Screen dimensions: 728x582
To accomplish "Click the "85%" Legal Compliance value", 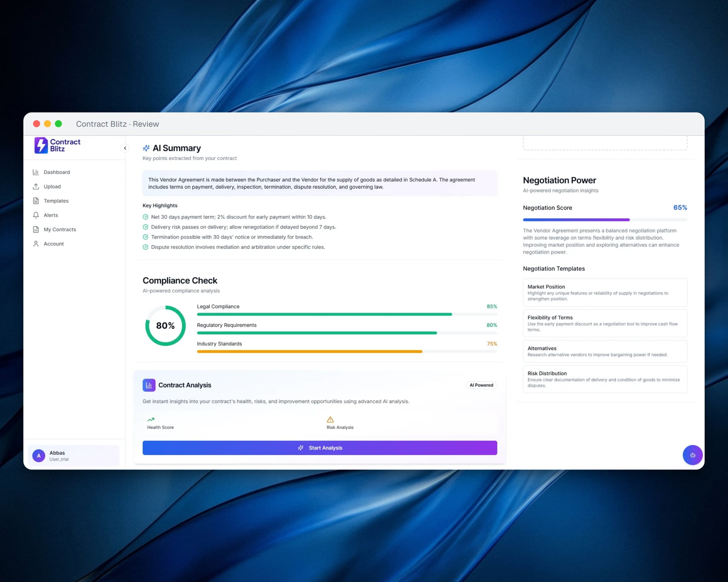I will 492,306.
